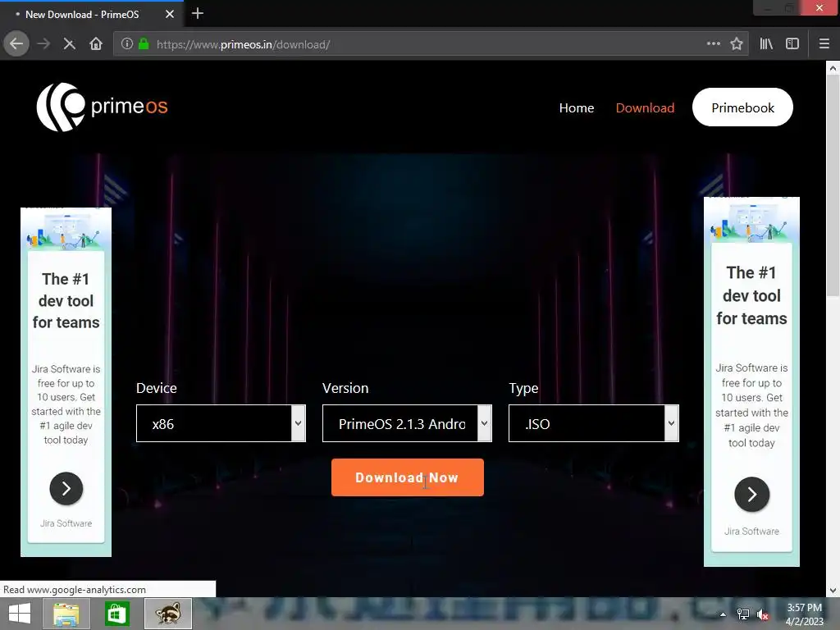This screenshot has width=840, height=630.
Task: Click Jira Software label in left ad
Action: pos(66,523)
